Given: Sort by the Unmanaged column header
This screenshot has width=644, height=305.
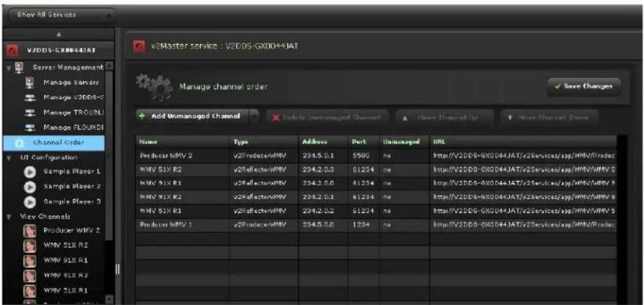Looking at the screenshot, I should [404, 141].
